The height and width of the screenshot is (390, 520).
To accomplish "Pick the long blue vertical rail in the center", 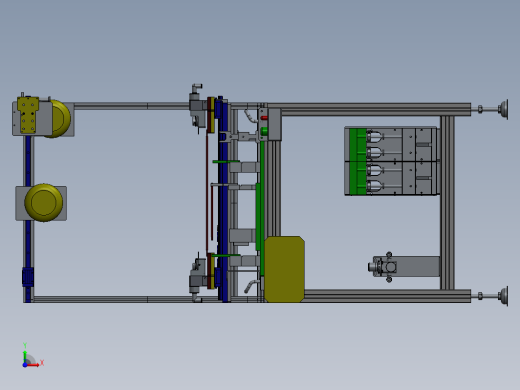I will tap(223, 200).
